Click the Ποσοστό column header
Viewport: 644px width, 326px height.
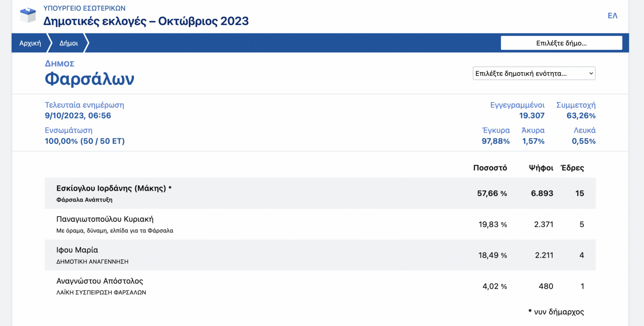click(x=490, y=168)
